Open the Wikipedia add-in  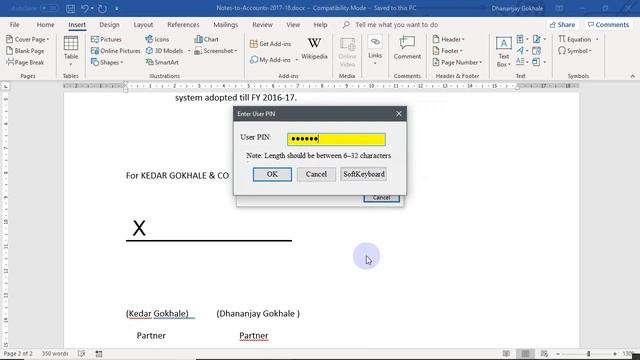pyautogui.click(x=314, y=49)
